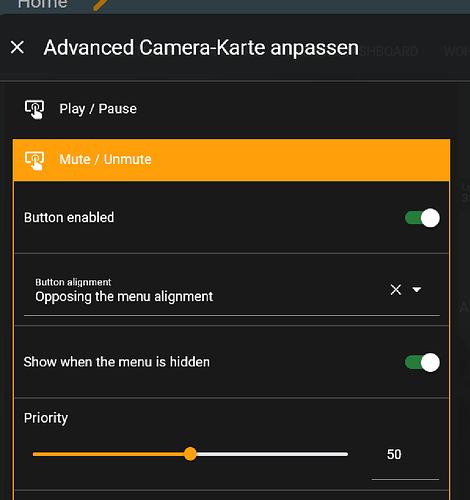
Task: Open the Button alignment dropdown arrow
Action: pyautogui.click(x=417, y=290)
